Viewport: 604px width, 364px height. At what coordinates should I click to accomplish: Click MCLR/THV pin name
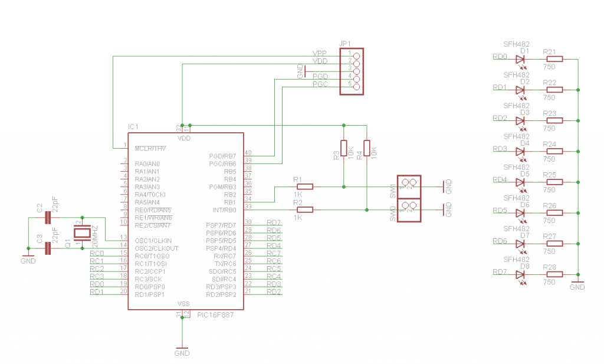(150, 148)
